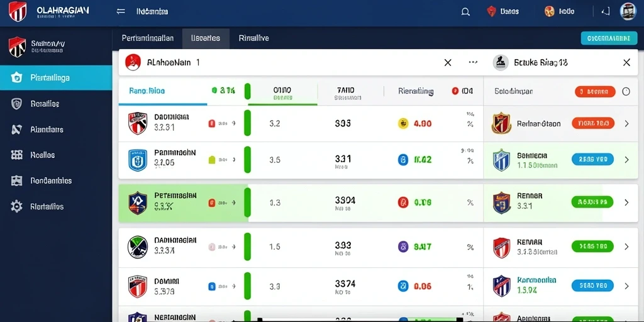The image size is (644, 322).
Task: Click the shield icon in highlighted sidebar item
Action: [16, 77]
